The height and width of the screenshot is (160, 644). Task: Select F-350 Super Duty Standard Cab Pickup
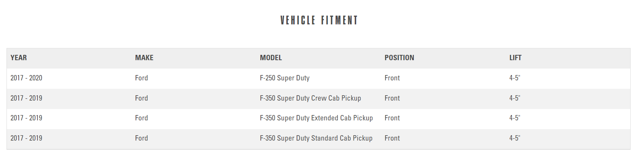[x=316, y=138]
